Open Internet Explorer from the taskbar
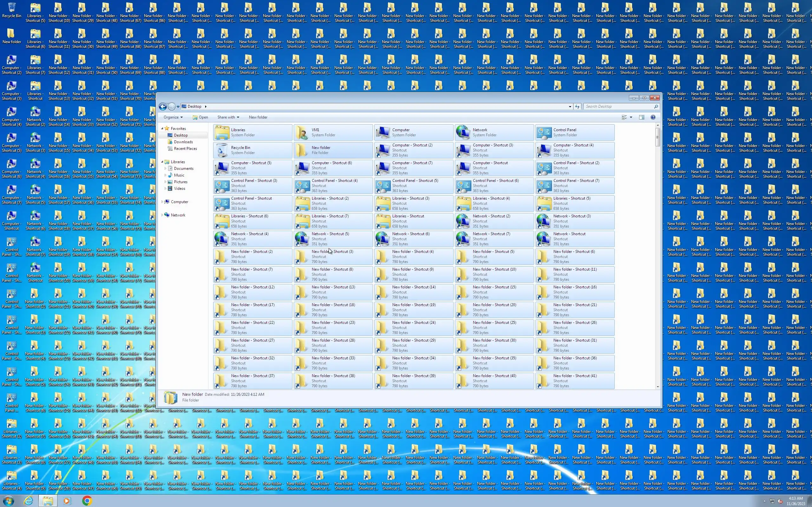Image resolution: width=812 pixels, height=507 pixels. click(29, 501)
